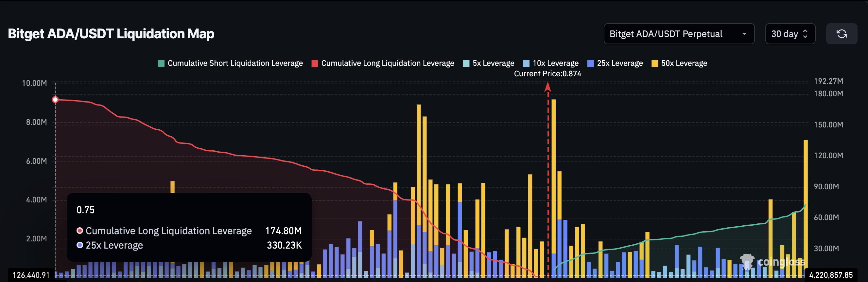
Task: Toggle Cumulative Long Liquidation Leverage legend
Action: (383, 64)
